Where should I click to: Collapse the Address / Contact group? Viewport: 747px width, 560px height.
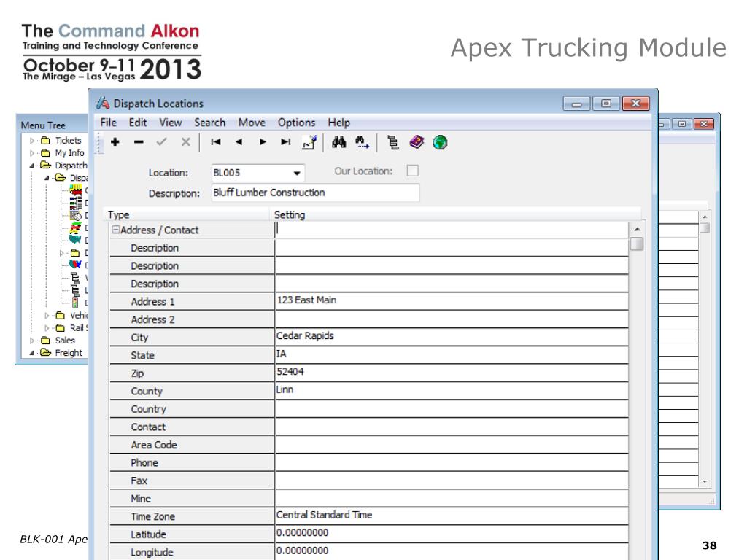(115, 230)
